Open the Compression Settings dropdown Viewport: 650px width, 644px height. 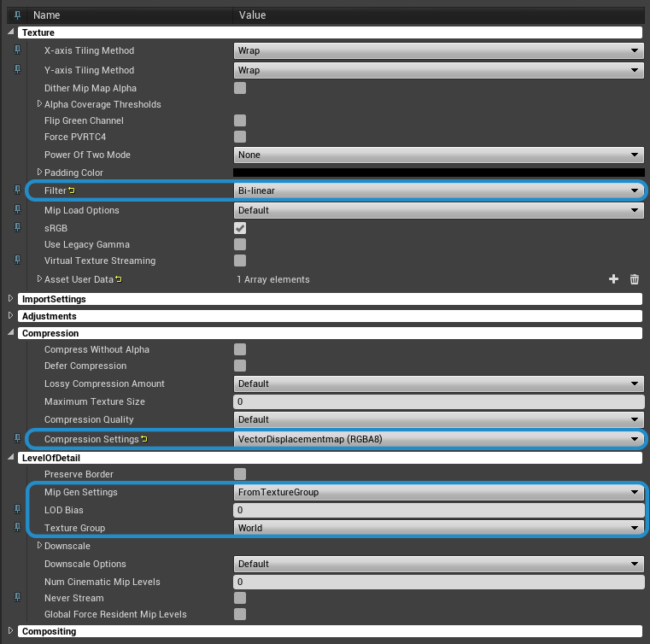point(438,439)
